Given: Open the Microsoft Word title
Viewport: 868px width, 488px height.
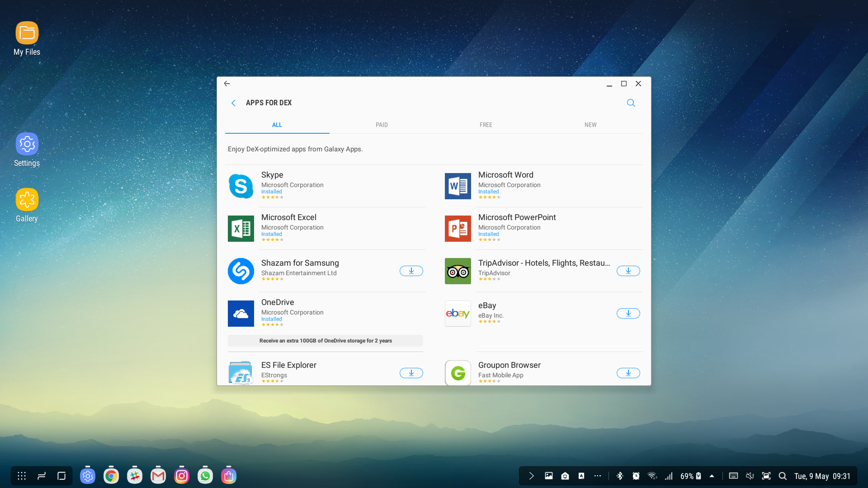Looking at the screenshot, I should point(506,175).
